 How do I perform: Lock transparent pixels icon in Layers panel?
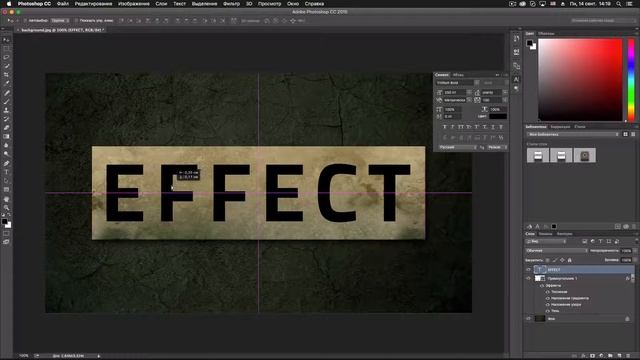(547, 260)
